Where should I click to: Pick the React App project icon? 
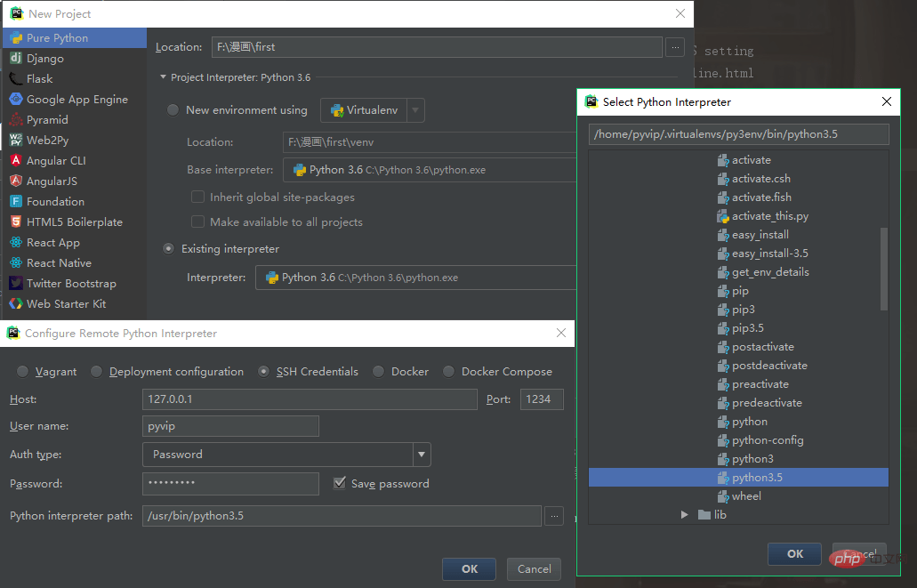(x=16, y=242)
